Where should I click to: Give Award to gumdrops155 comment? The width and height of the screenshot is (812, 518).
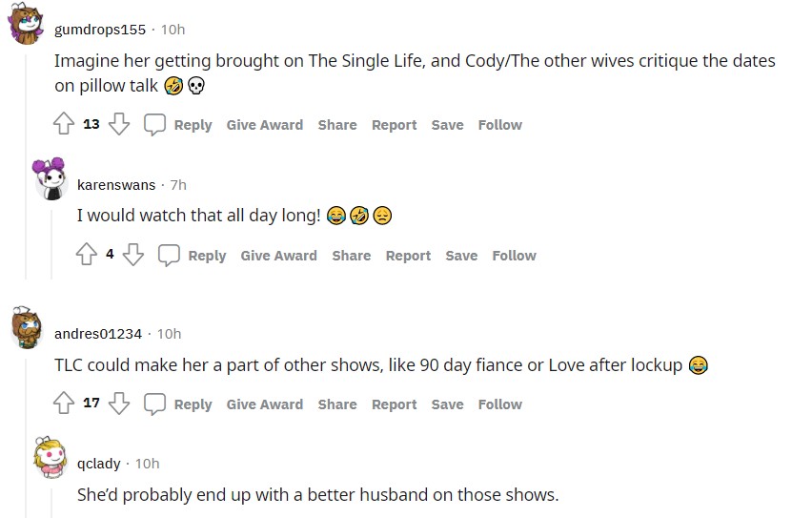pos(264,125)
